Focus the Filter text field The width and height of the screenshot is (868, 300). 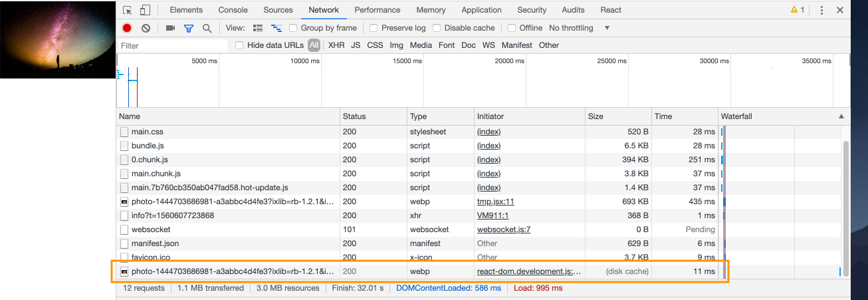coord(171,45)
